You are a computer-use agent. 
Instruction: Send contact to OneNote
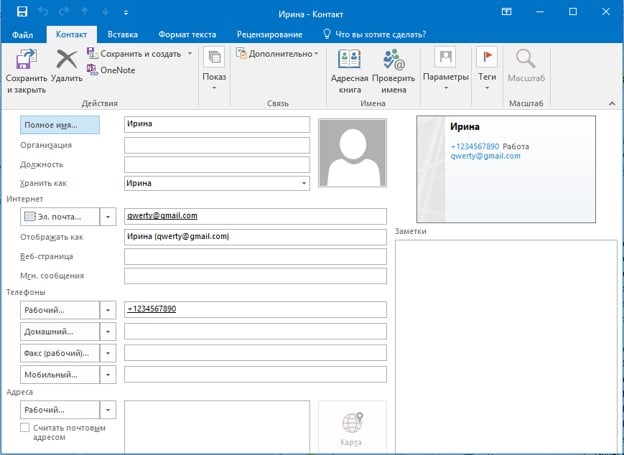click(111, 70)
